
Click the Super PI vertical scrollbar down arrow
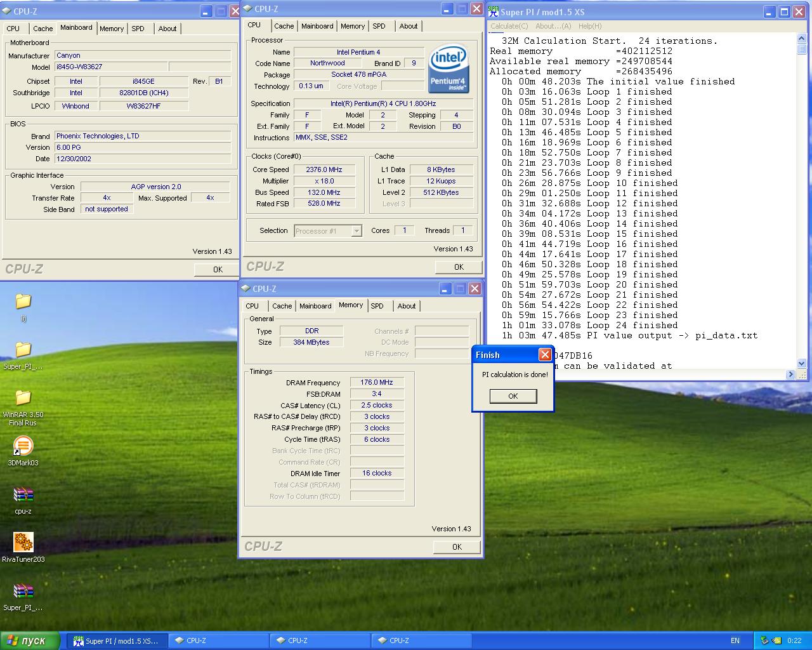[x=801, y=364]
